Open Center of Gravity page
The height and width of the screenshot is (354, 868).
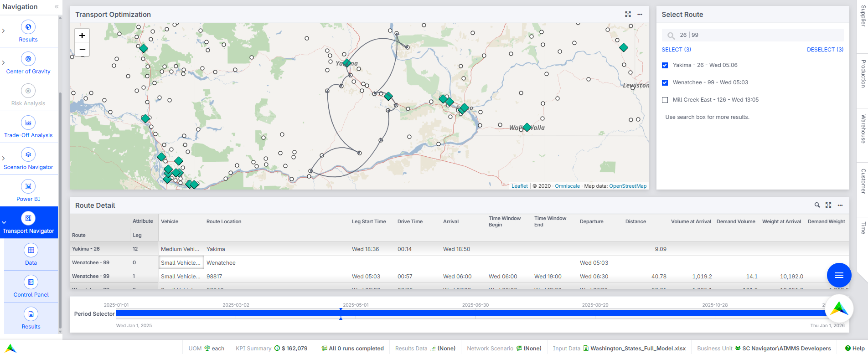pos(28,63)
